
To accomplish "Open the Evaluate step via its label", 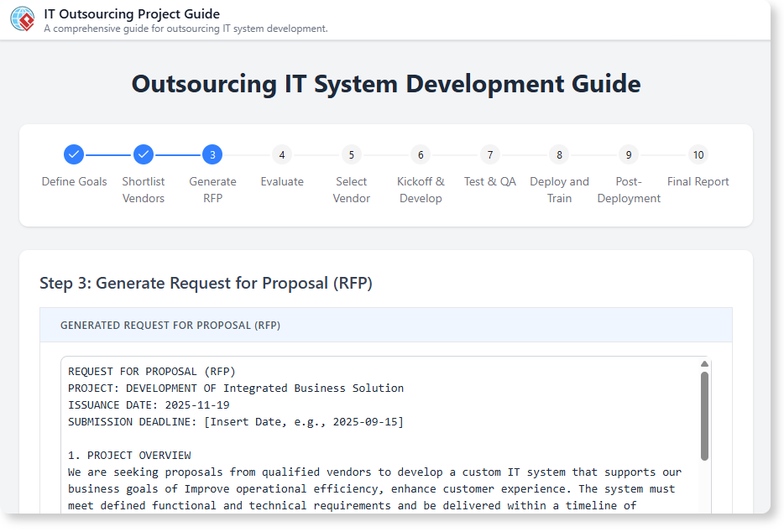I will click(282, 181).
